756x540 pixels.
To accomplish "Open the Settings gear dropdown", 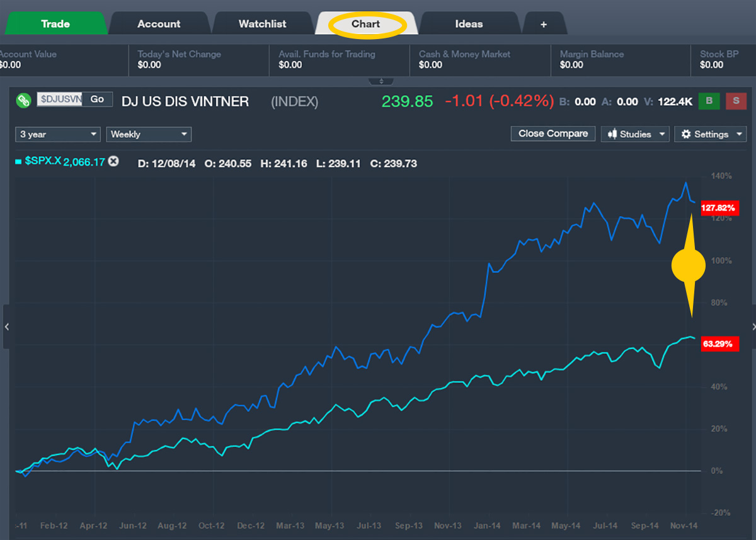I will [710, 134].
